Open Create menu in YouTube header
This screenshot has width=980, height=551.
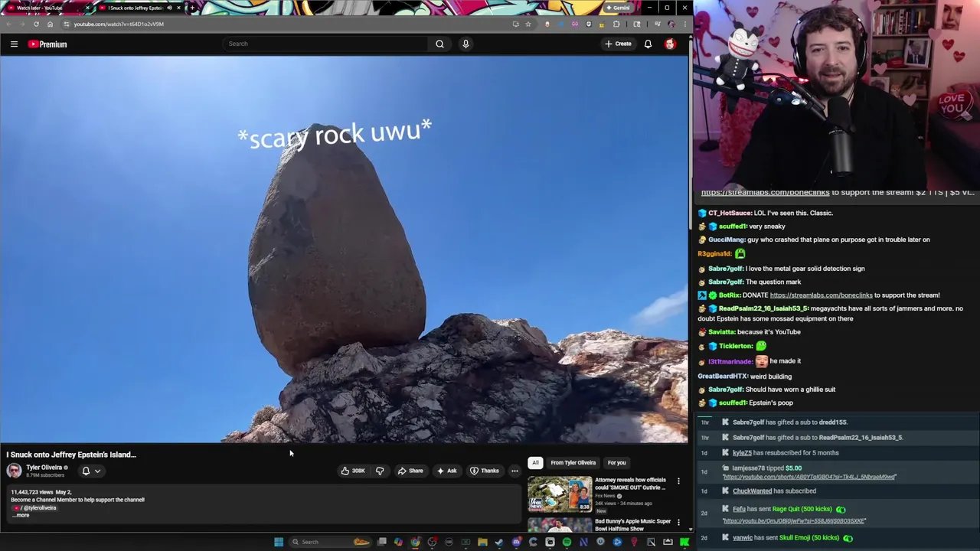[618, 44]
